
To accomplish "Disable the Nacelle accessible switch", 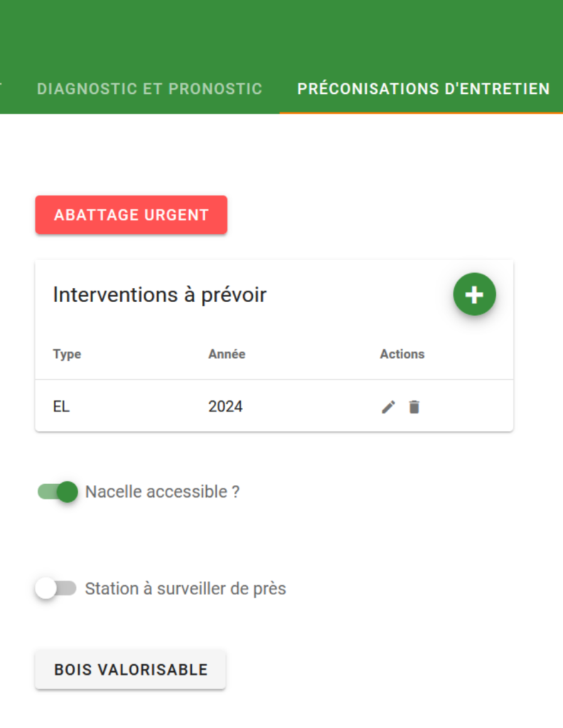I will click(58, 492).
